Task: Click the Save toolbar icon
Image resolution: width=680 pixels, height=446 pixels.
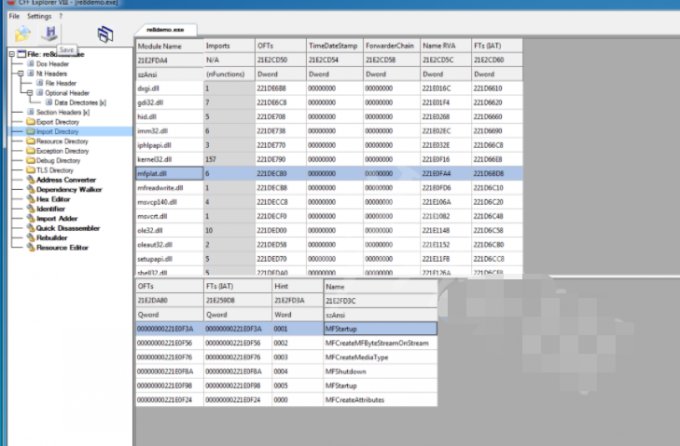Action: click(49, 34)
